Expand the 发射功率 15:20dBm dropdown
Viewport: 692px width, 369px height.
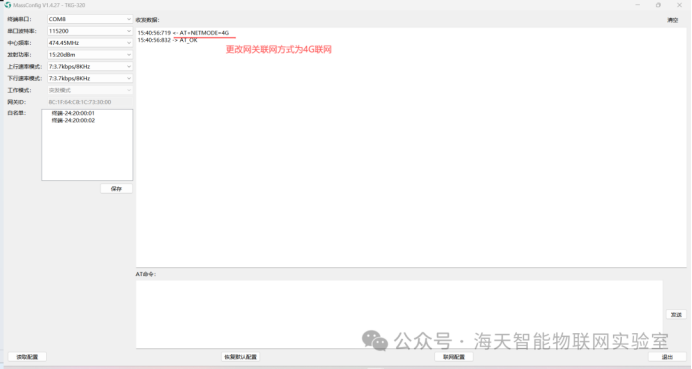click(90, 55)
